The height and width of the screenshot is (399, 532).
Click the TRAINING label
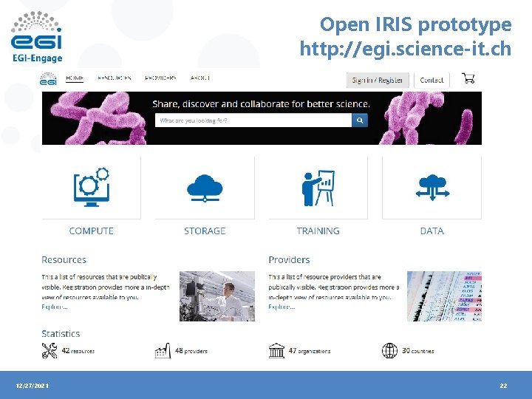[318, 231]
